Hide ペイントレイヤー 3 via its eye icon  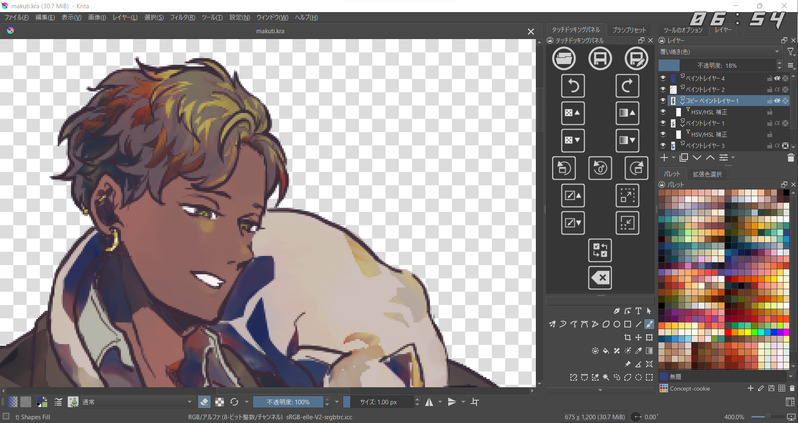pyautogui.click(x=663, y=146)
